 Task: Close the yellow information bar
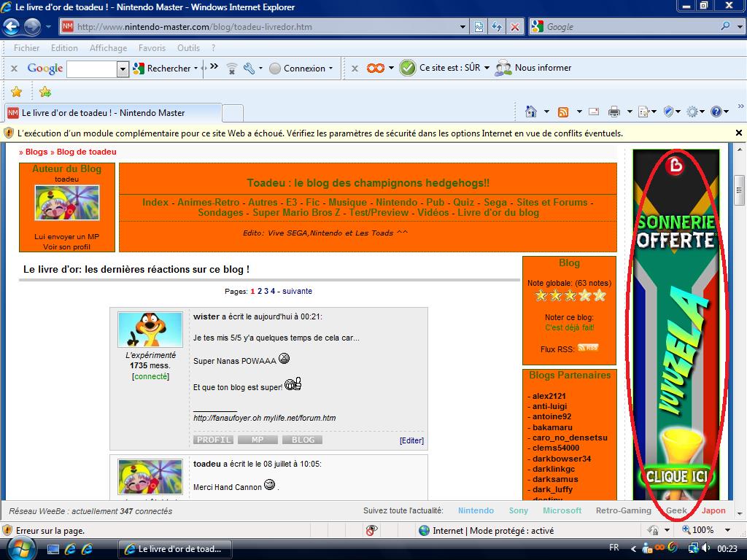tap(738, 133)
